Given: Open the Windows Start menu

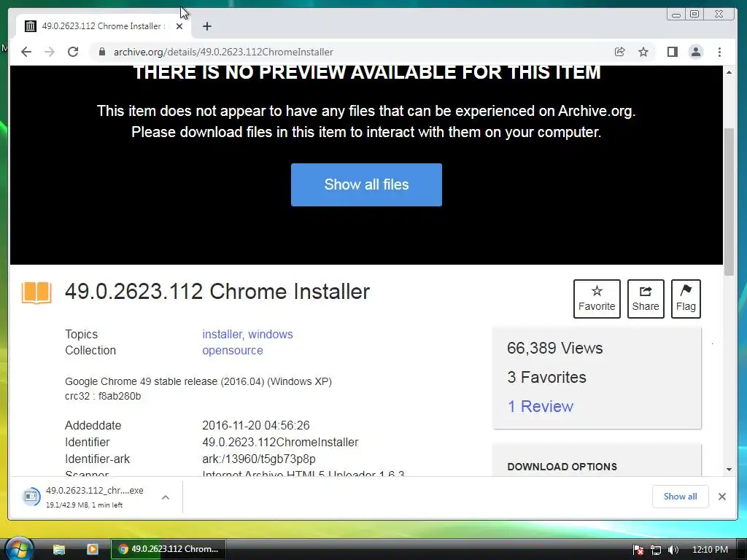Looking at the screenshot, I should click(x=19, y=549).
